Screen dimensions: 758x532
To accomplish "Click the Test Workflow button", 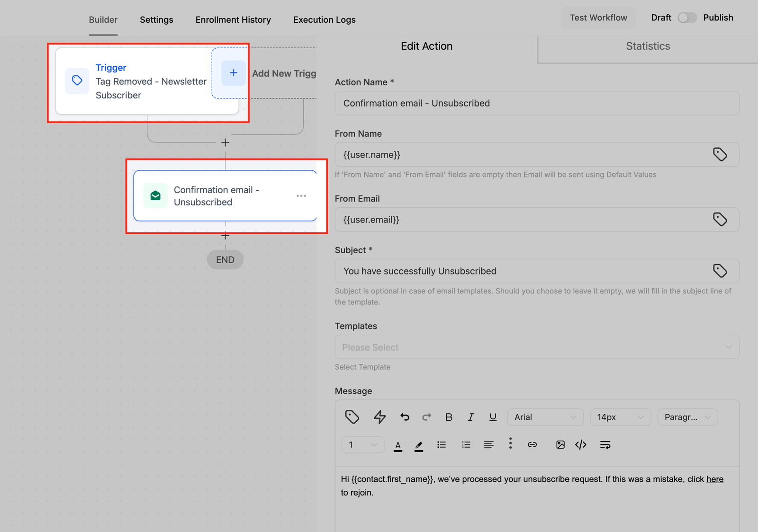I will click(x=598, y=18).
